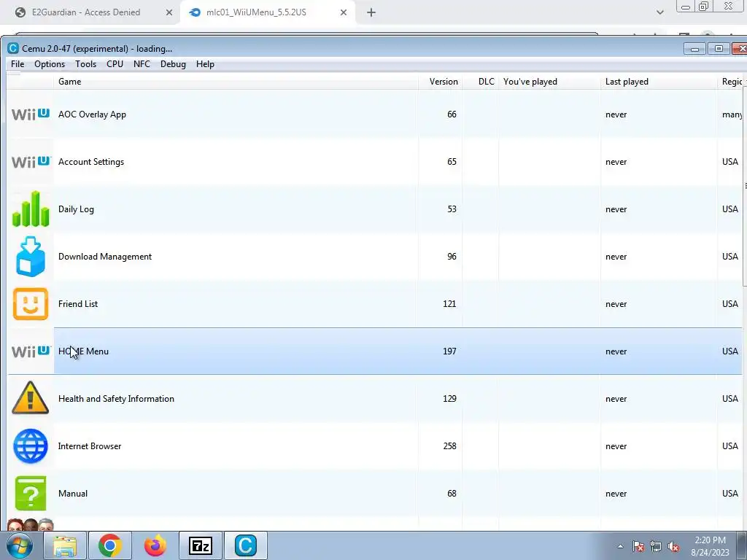
Task: Open Google Chrome from the taskbar
Action: pyautogui.click(x=110, y=545)
